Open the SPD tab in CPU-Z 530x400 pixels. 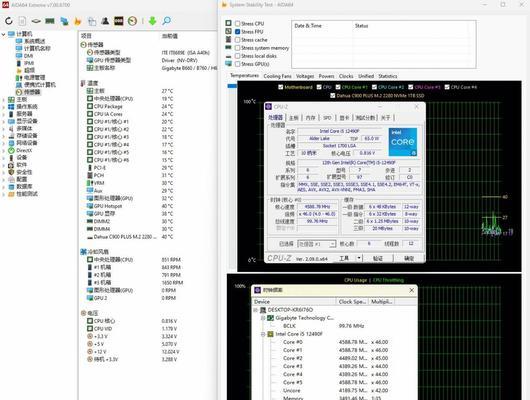[x=327, y=118]
